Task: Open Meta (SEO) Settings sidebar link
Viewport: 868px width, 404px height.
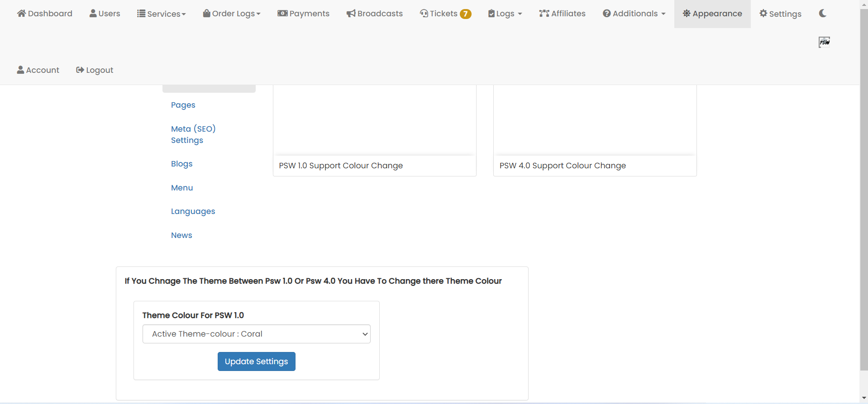Action: (193, 134)
